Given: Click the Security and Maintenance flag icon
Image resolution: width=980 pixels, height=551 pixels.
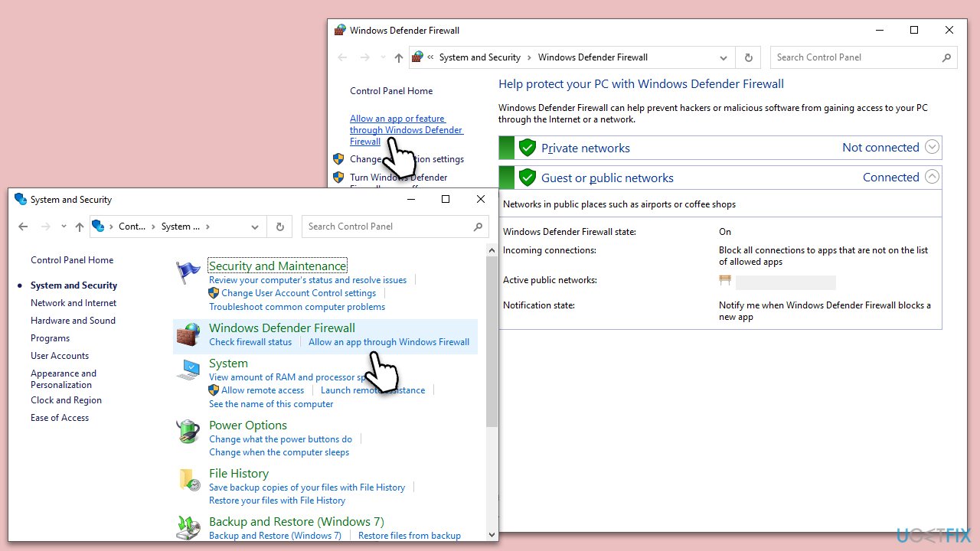Looking at the screenshot, I should 188,272.
